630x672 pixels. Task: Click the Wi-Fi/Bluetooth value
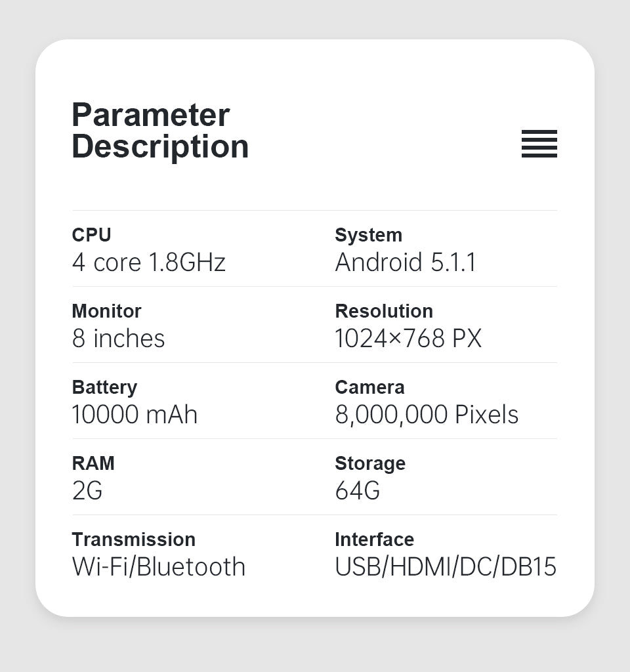(158, 567)
